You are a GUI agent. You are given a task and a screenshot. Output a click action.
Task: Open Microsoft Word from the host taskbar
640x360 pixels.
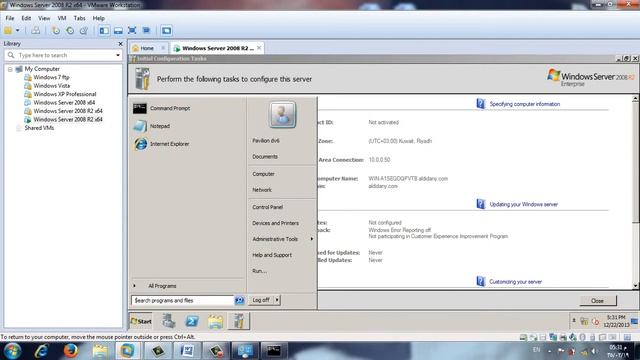tap(187, 351)
